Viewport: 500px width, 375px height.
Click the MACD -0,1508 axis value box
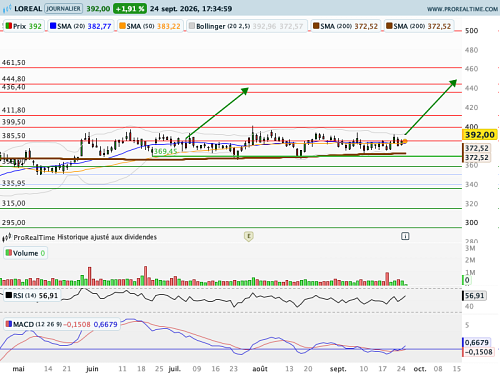[478, 352]
